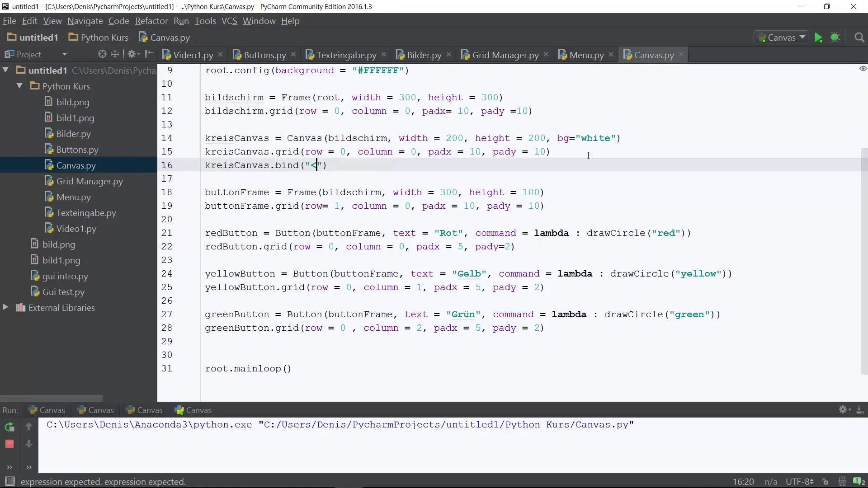Open Project panel settings gear dropdown
Image resolution: width=868 pixels, height=488 pixels.
(x=134, y=54)
